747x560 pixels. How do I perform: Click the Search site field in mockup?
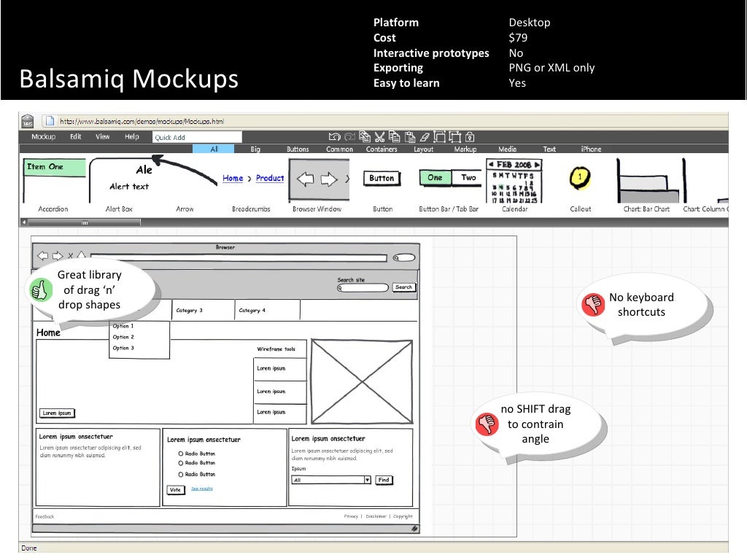363,287
